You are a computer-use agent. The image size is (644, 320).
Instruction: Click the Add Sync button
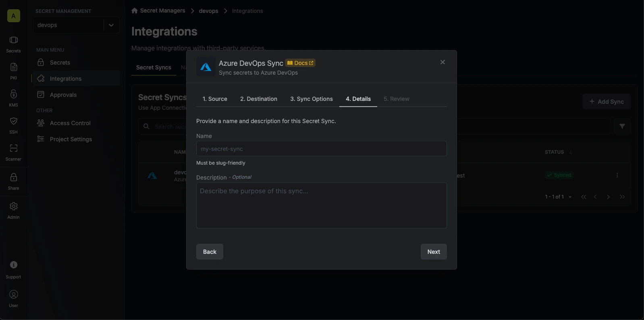607,102
